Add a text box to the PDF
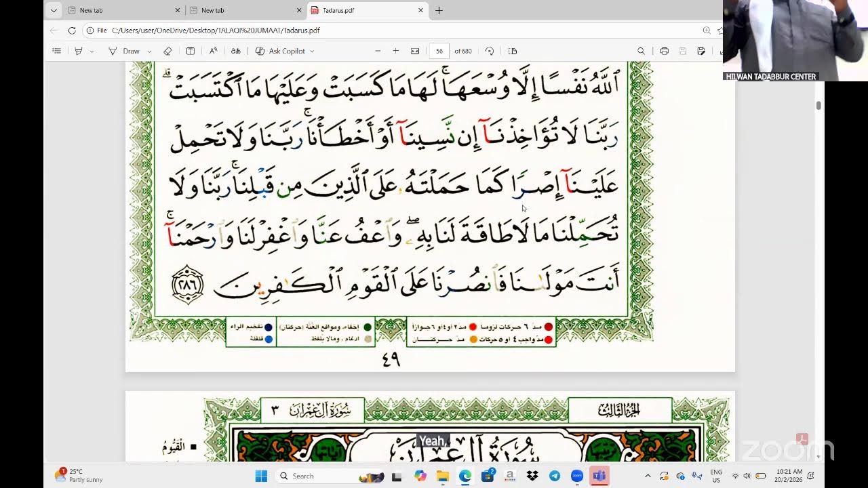Screen dimensions: 868x488 click(x=191, y=51)
